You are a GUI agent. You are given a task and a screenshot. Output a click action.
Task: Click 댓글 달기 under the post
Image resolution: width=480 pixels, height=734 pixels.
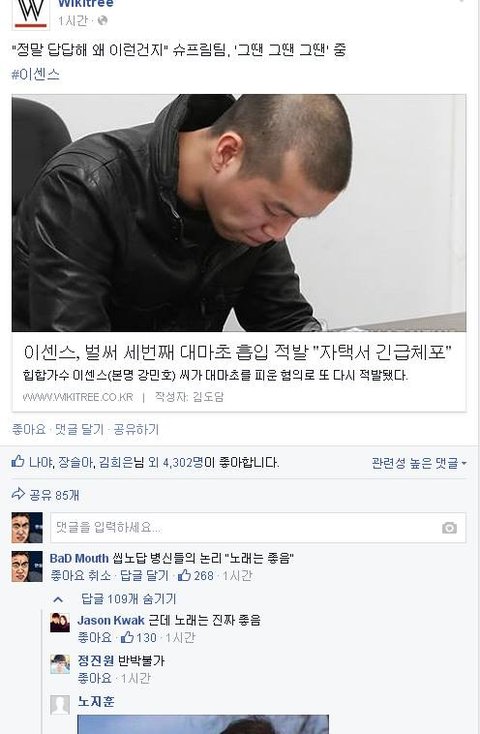[x=79, y=429]
